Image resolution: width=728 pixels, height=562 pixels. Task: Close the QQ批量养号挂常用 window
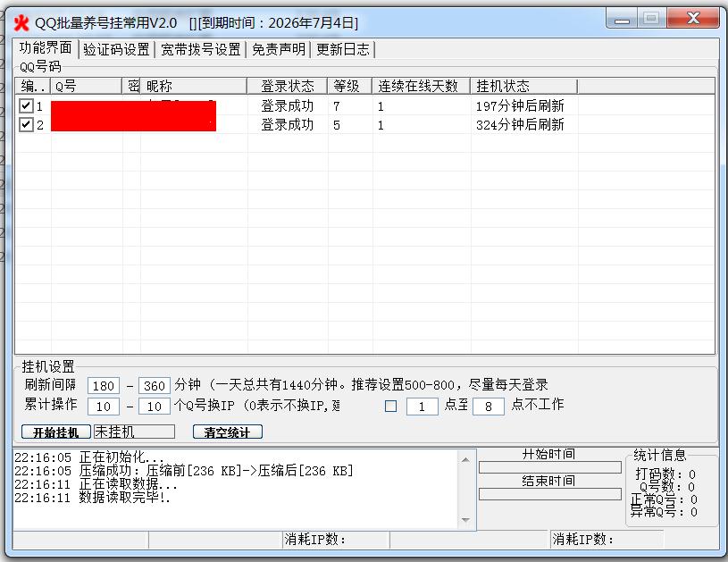693,19
